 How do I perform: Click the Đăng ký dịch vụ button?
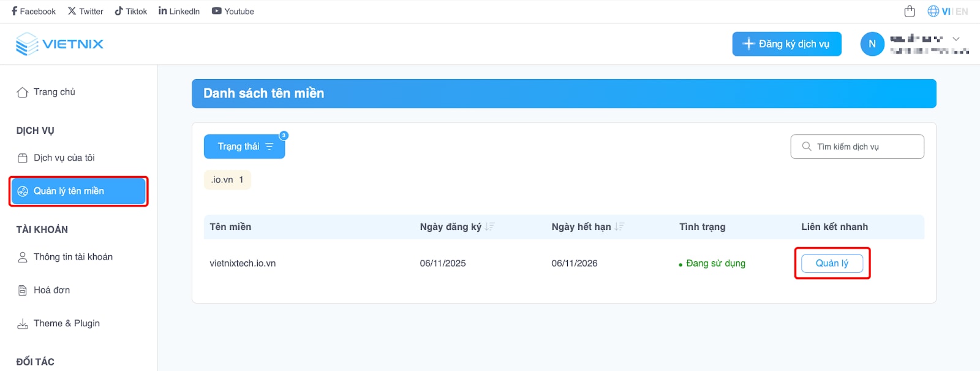[x=786, y=44]
